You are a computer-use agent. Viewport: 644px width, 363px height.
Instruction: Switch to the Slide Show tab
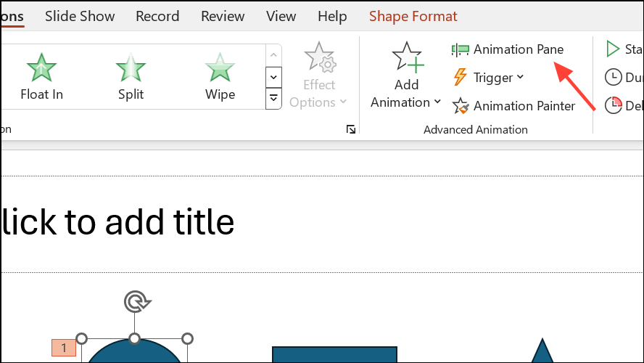click(x=80, y=17)
